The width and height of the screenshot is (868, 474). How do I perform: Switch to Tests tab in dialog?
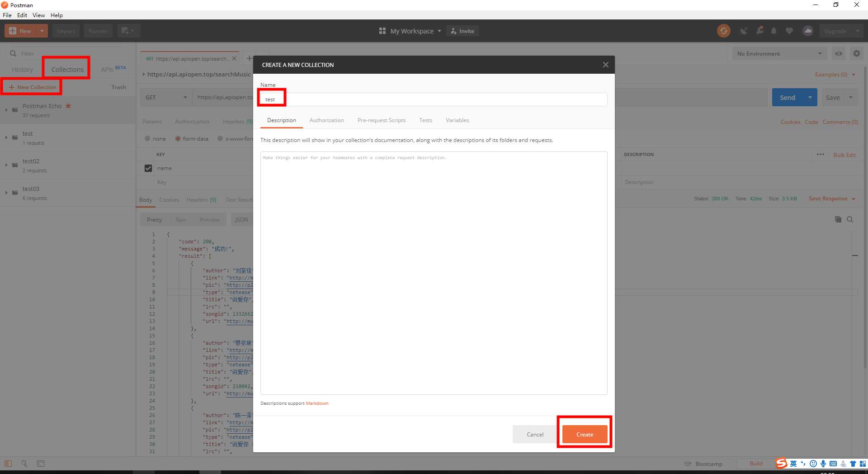coord(425,120)
